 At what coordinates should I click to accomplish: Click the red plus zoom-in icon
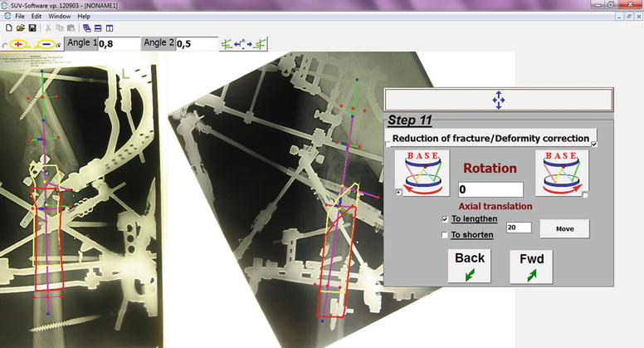[19, 44]
